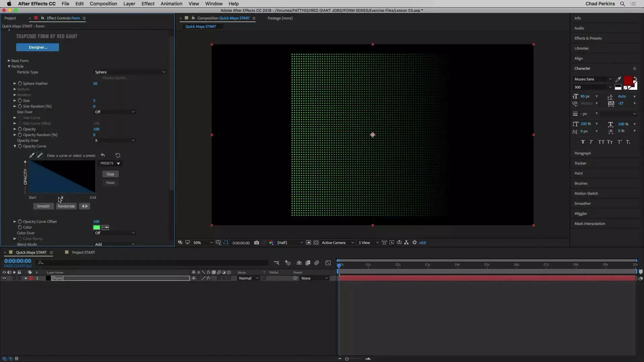The height and width of the screenshot is (362, 644).
Task: Open the Particle Type dropdown
Action: (x=130, y=72)
